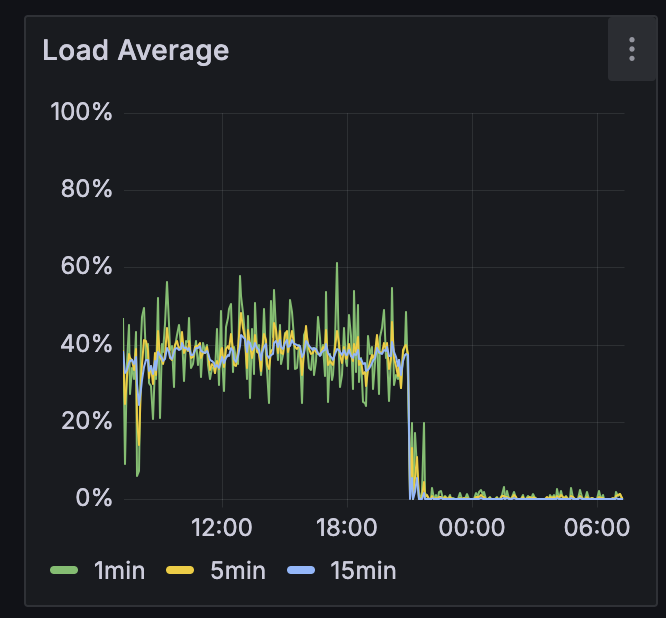
Task: Click the 100% y-axis label
Action: [81, 111]
